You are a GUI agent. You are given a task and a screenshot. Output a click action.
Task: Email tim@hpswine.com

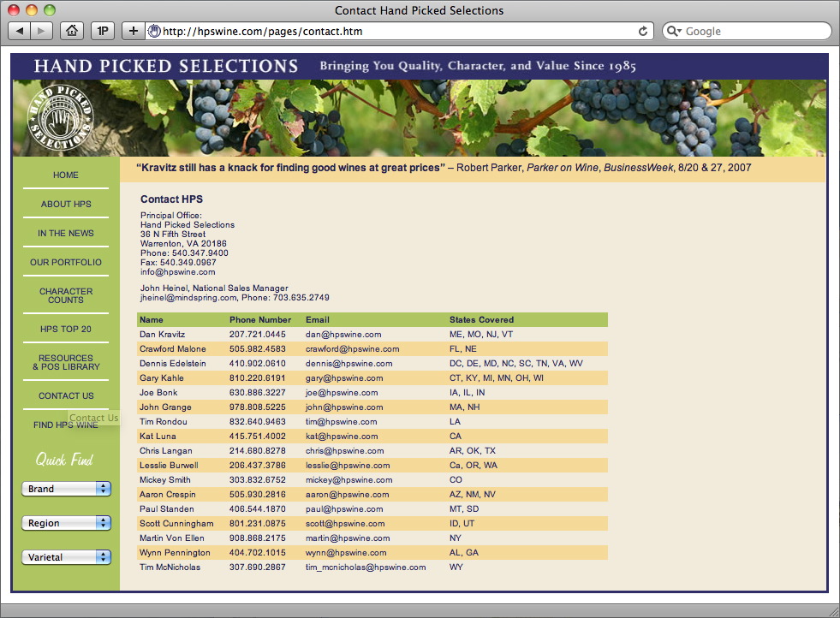pos(342,421)
